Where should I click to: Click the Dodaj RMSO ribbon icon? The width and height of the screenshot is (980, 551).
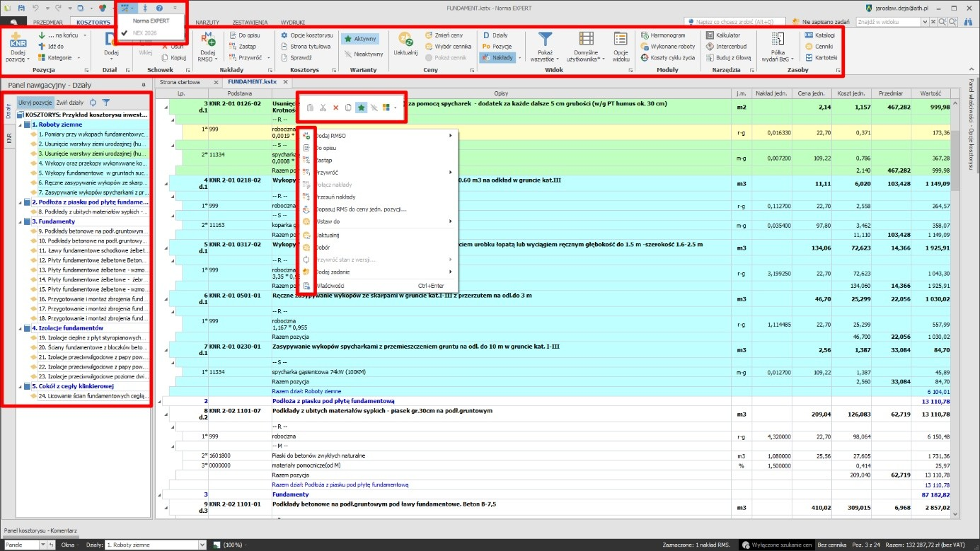pyautogui.click(x=208, y=40)
